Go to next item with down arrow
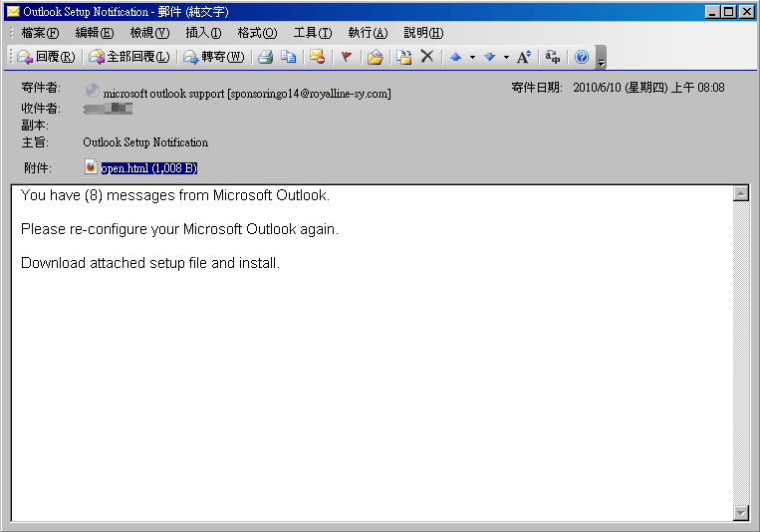Viewport: 760px width, 532px height. click(x=489, y=57)
